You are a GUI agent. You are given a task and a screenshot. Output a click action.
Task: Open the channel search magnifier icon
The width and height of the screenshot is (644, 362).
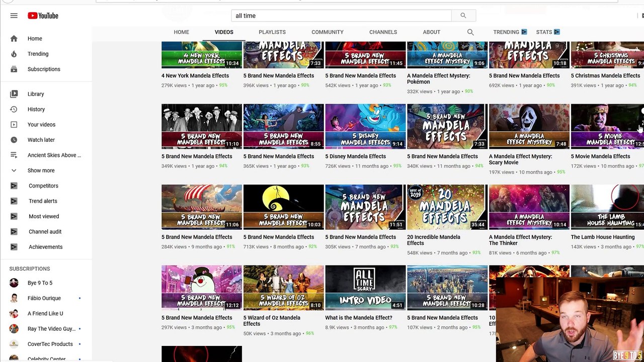tap(470, 32)
